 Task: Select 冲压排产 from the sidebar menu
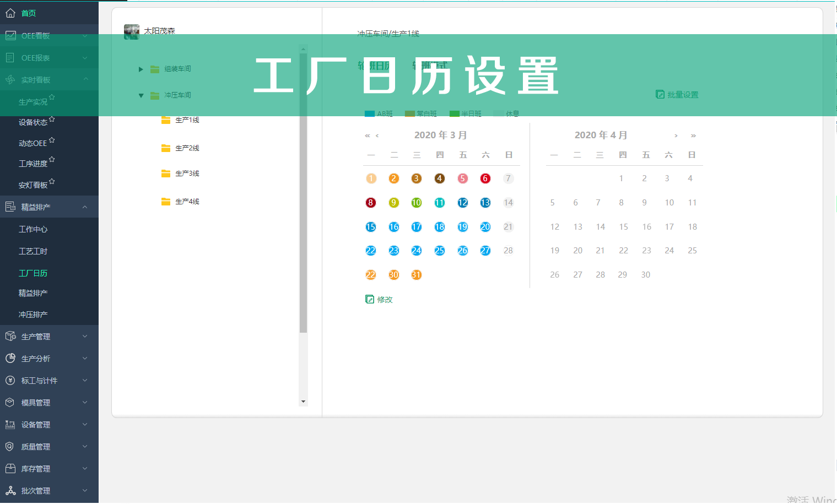[x=33, y=315]
